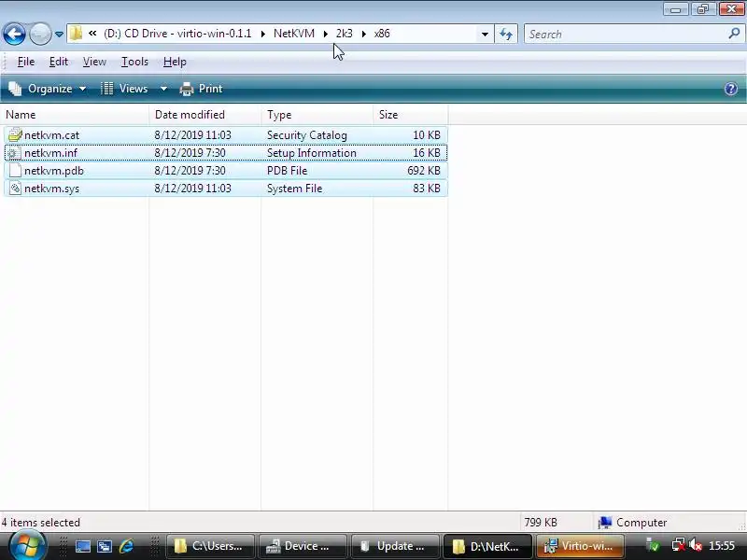Focus the Search input box
This screenshot has width=747, height=560.
627,34
